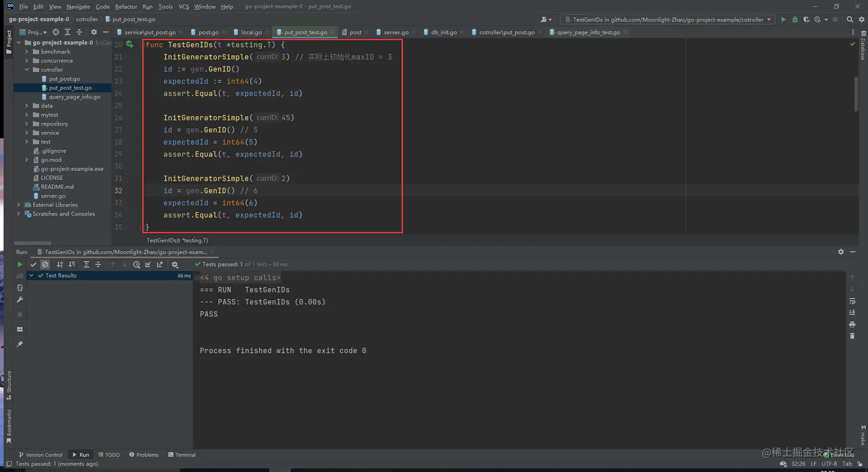
Task: Pin the Run tab
Action: 20,345
